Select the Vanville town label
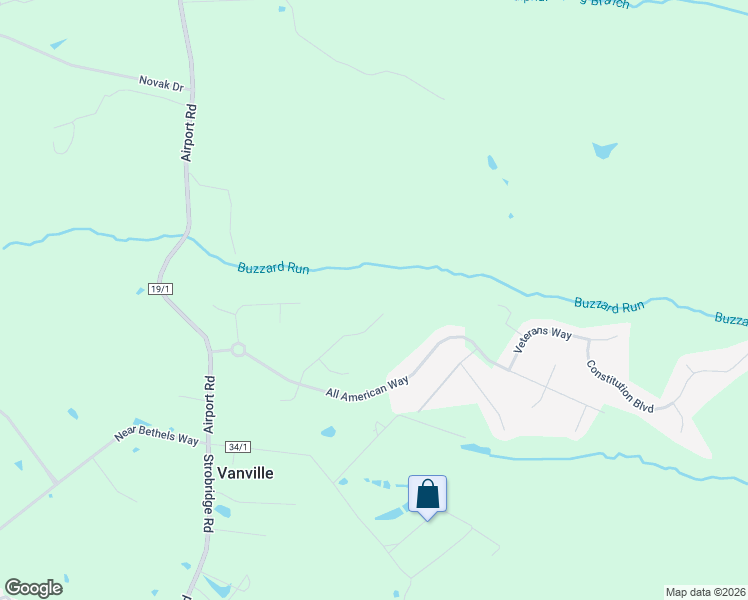Viewport: 748px width, 600px height. pos(245,473)
